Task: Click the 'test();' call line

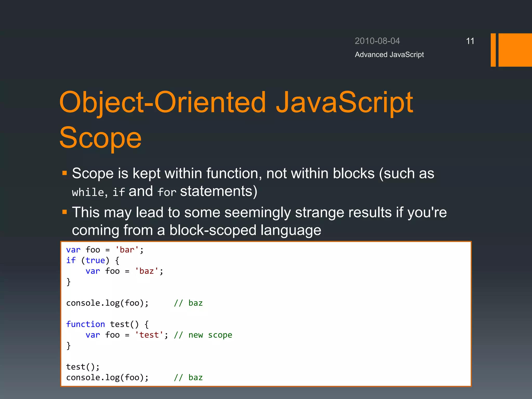Action: coord(83,367)
